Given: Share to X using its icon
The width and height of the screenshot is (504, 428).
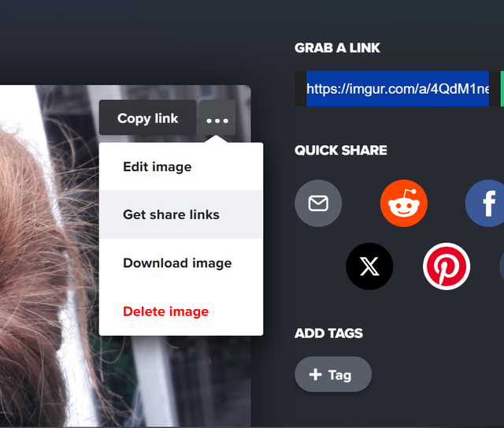Looking at the screenshot, I should (x=369, y=266).
